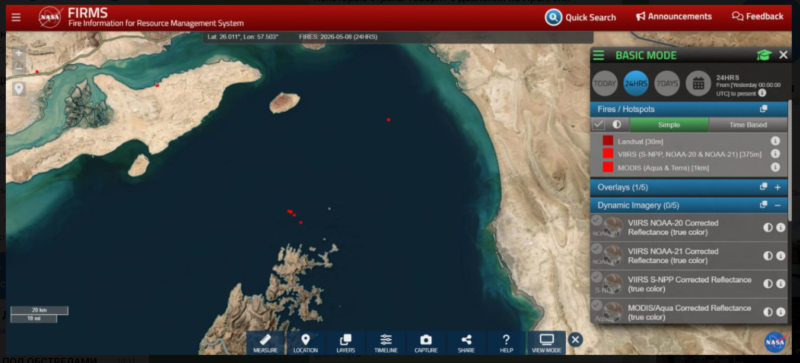Open the Timeline tool
The image size is (800, 363).
[386, 343]
